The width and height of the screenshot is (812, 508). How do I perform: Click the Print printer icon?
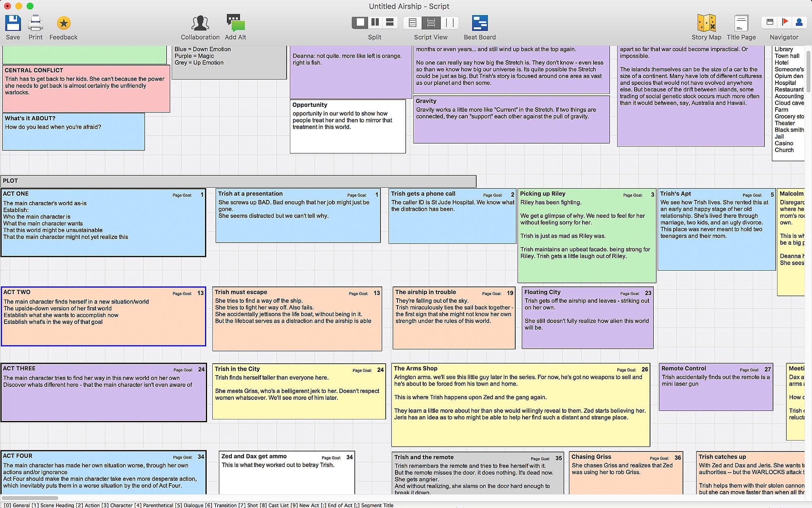pos(35,23)
